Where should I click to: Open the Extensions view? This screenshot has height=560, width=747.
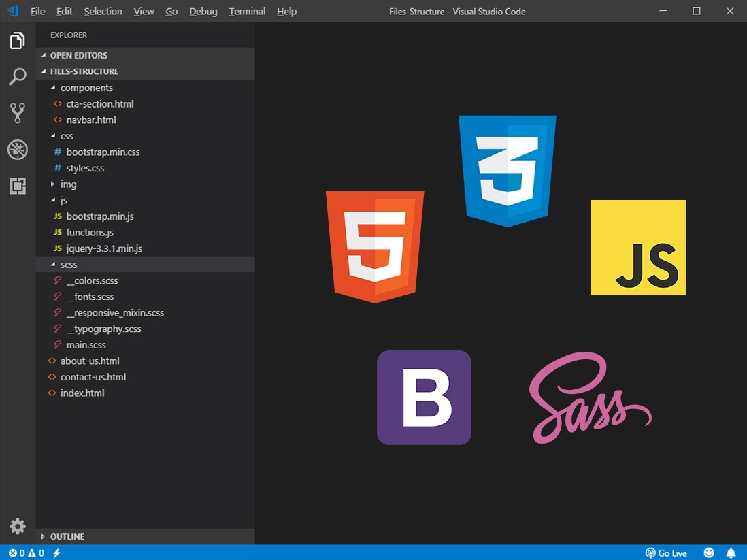click(x=17, y=186)
